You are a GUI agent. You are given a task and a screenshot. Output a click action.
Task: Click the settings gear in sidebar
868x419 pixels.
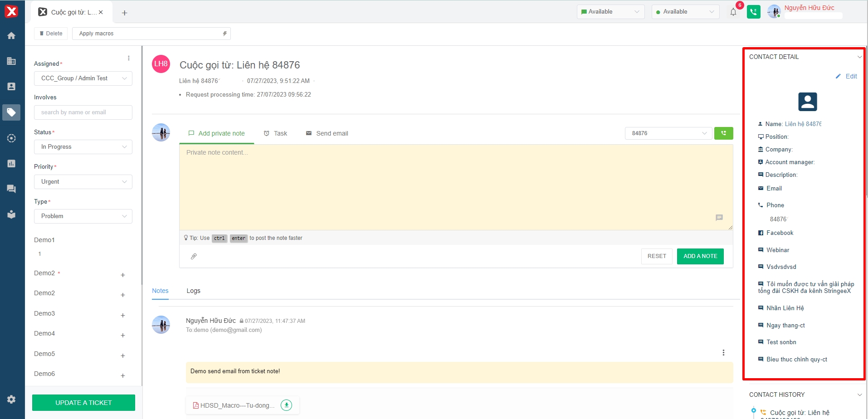11,400
